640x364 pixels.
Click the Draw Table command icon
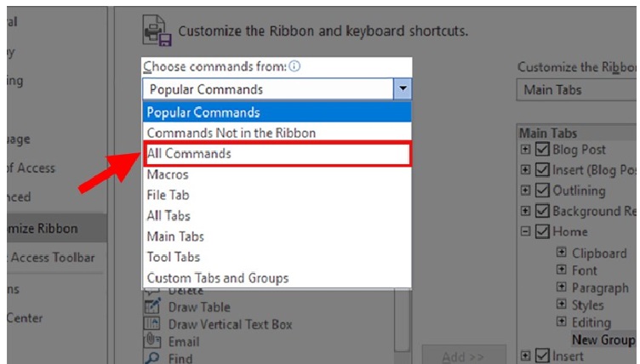[153, 307]
